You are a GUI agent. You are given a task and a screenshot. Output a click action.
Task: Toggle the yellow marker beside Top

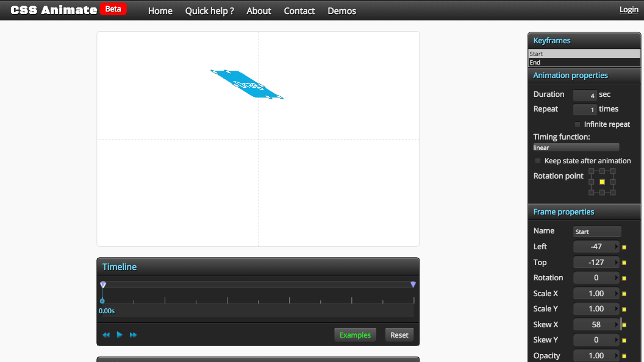(624, 263)
